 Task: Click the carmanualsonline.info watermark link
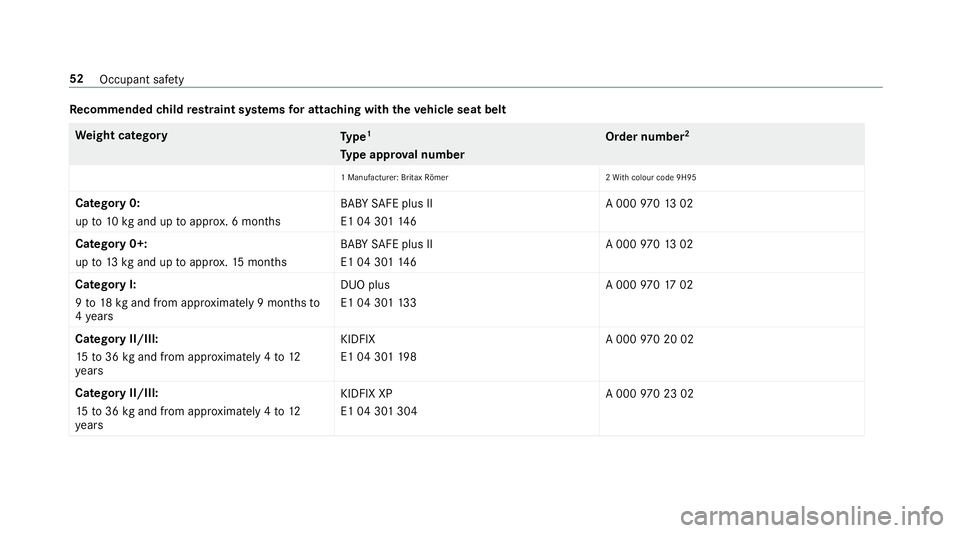click(x=812, y=517)
